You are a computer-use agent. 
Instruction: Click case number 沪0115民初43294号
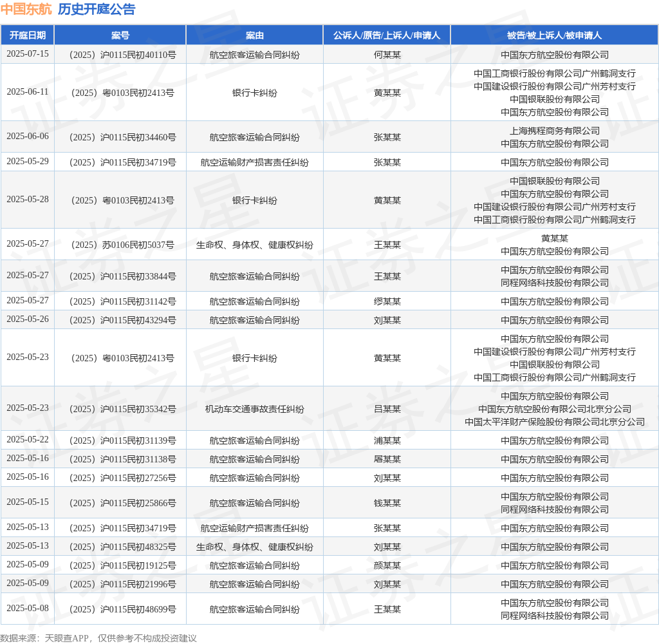point(123,320)
